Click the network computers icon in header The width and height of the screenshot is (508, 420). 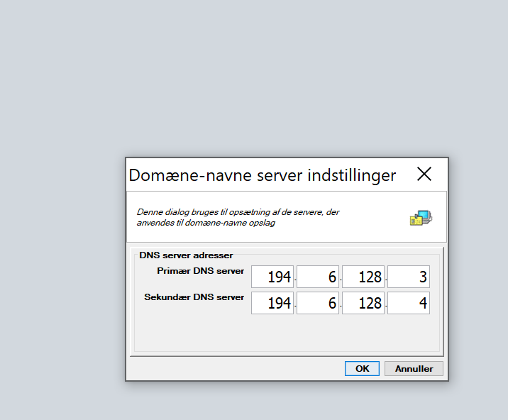421,218
